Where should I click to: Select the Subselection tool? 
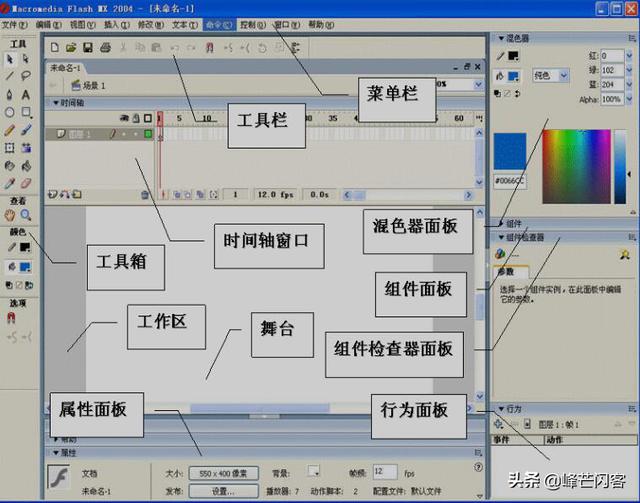(25, 59)
